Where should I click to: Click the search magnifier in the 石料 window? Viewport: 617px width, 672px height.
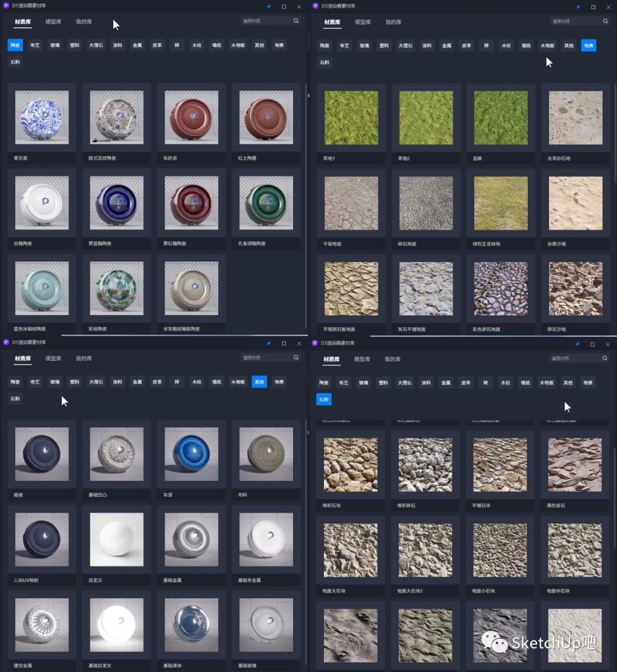click(x=604, y=358)
